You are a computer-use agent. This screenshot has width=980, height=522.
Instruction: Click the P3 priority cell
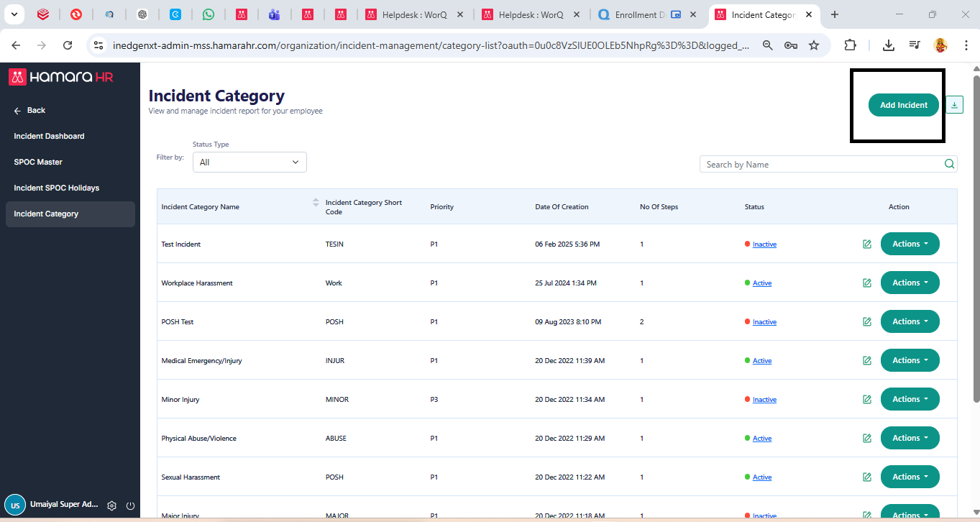[434, 400]
